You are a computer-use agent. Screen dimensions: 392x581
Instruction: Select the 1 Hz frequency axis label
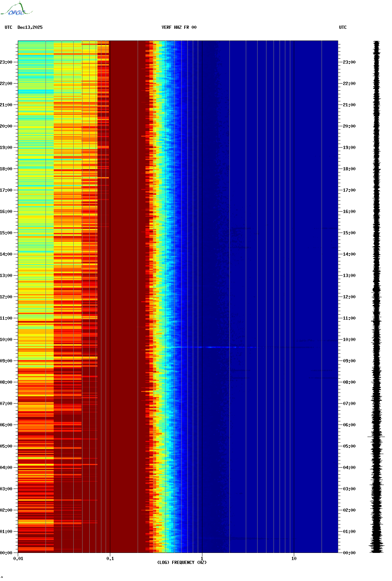pyautogui.click(x=202, y=559)
